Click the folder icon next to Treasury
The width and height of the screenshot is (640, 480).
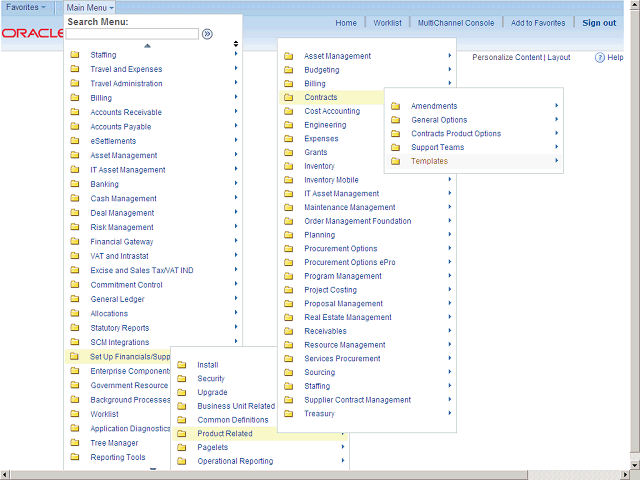288,414
